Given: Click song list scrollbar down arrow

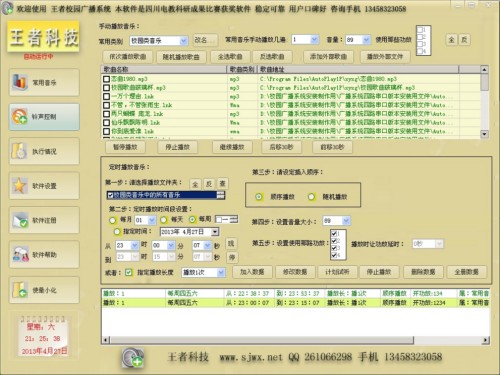Looking at the screenshot, I should pos(484,134).
